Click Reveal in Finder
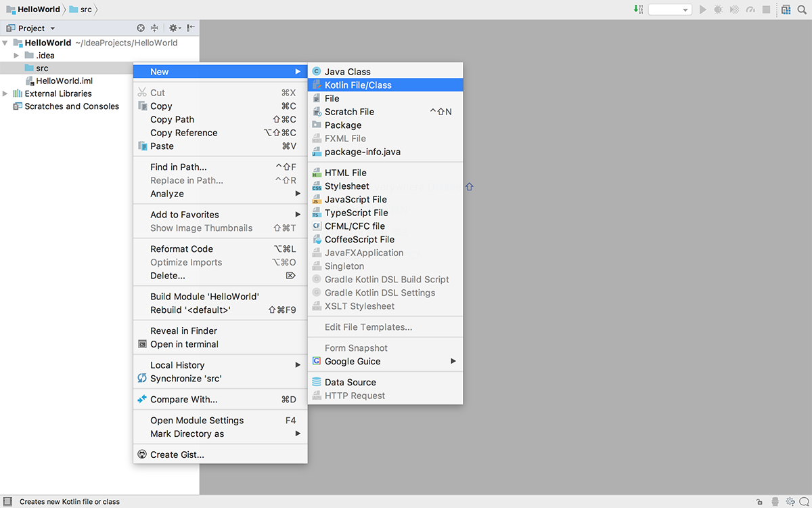The height and width of the screenshot is (508, 812). click(183, 331)
